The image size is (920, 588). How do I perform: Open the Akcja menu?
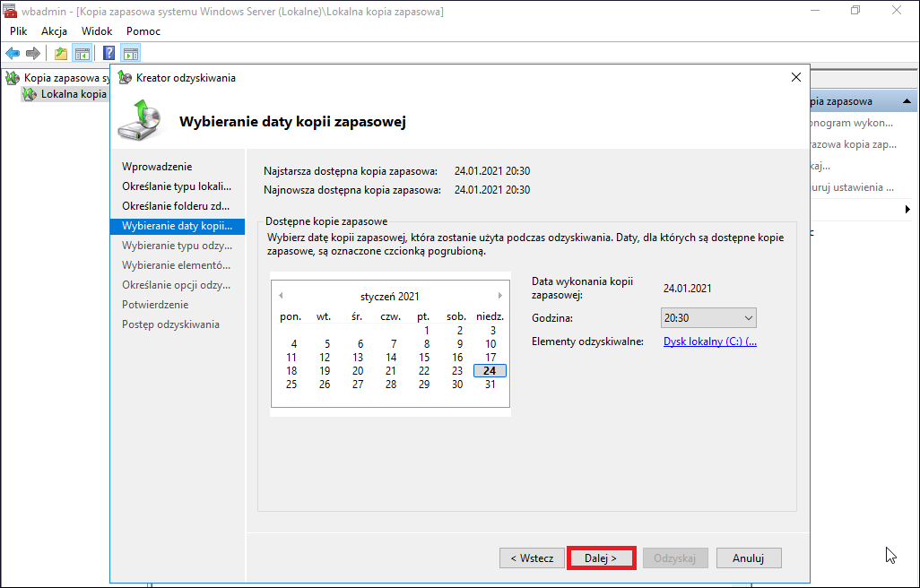[54, 31]
